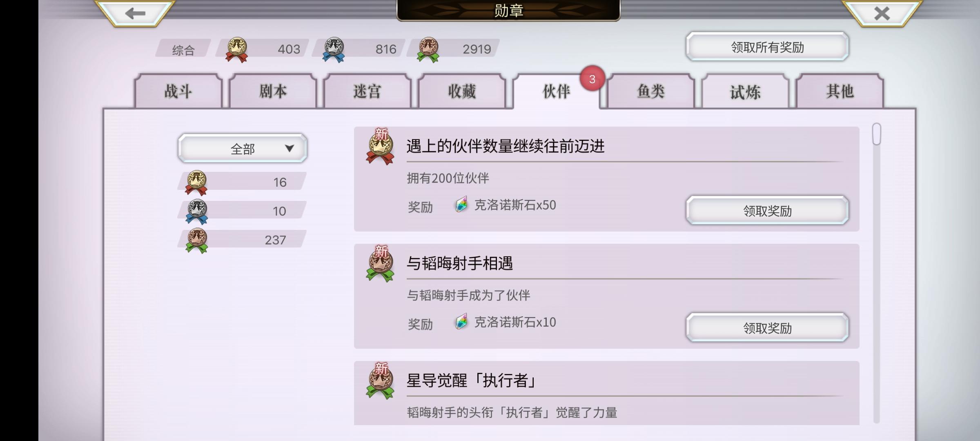This screenshot has width=980, height=441.
Task: Switch to the 迷宫 tab
Action: click(367, 91)
